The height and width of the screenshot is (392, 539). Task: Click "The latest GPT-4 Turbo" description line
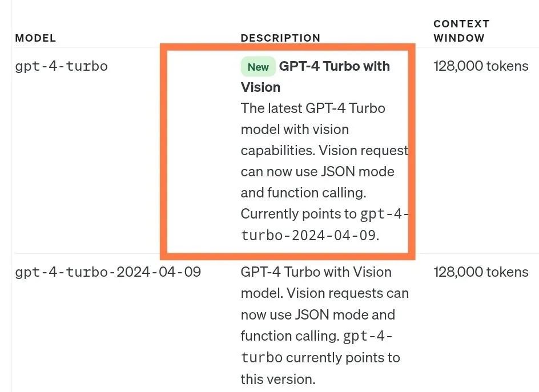point(313,108)
